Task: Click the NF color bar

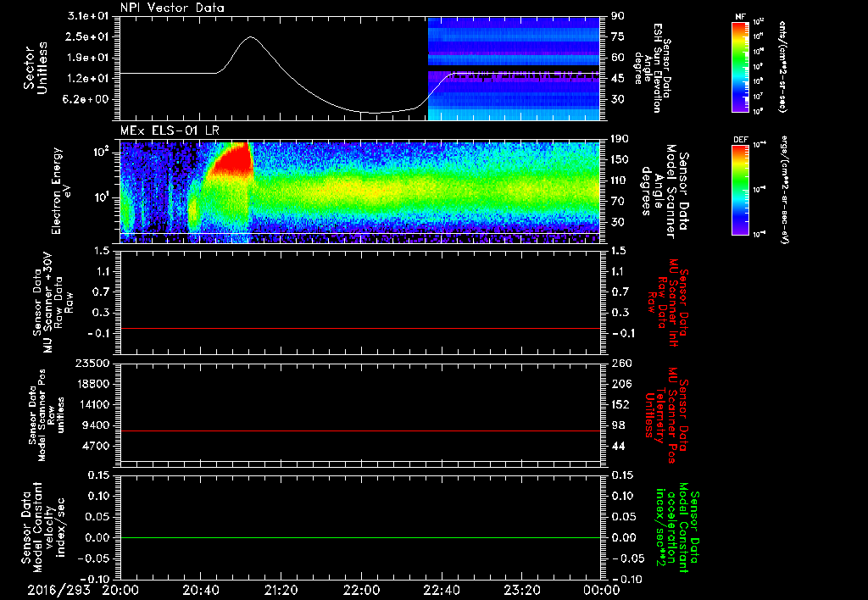Action: pyautogui.click(x=740, y=66)
